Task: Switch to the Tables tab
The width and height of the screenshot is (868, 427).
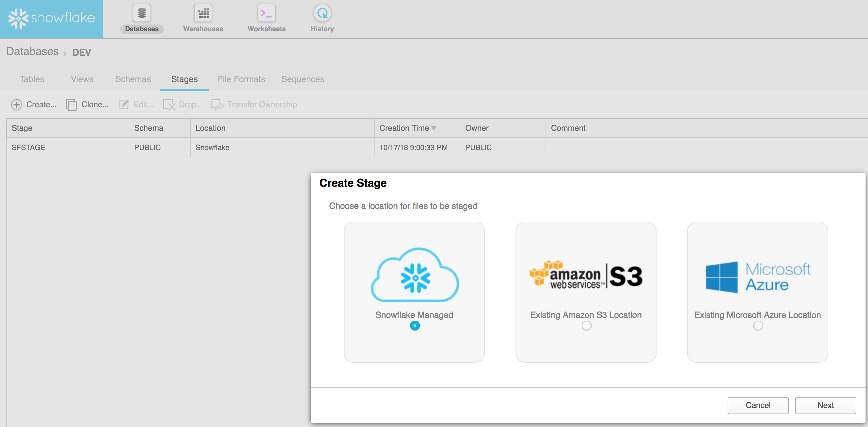Action: 32,79
